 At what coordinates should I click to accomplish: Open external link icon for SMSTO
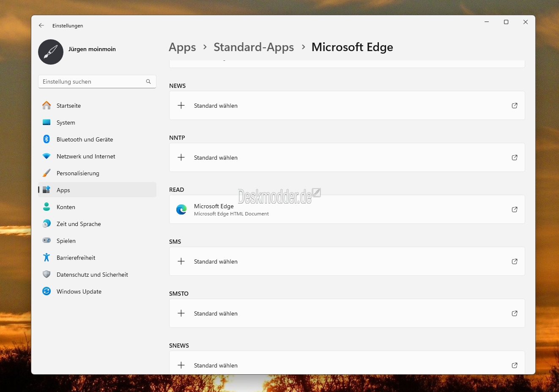coord(515,313)
